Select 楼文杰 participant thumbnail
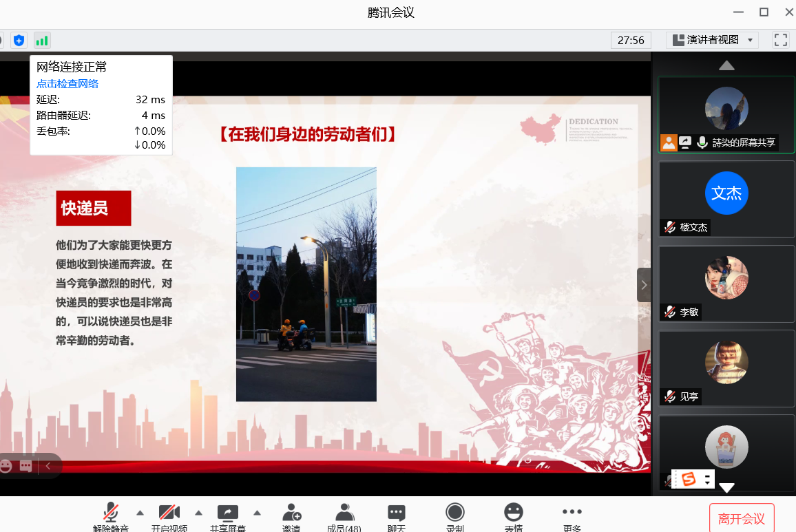796x532 pixels. pyautogui.click(x=726, y=199)
